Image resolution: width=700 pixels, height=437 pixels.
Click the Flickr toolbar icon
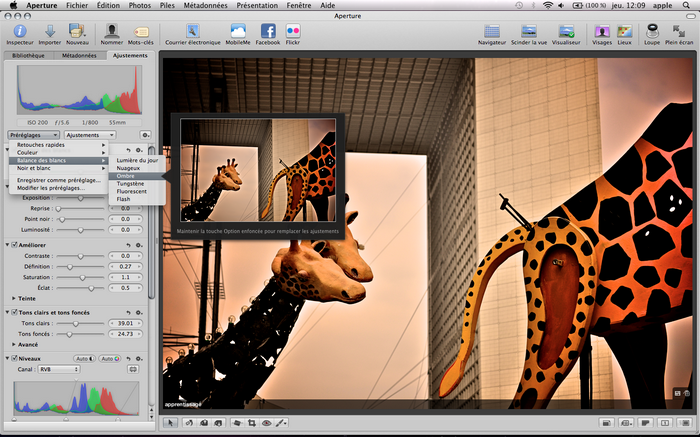[293, 31]
